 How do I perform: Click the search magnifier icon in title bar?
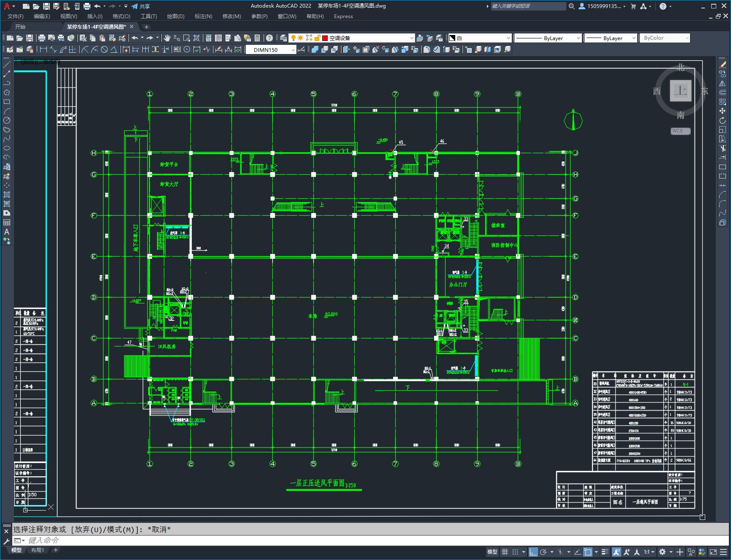[572, 6]
